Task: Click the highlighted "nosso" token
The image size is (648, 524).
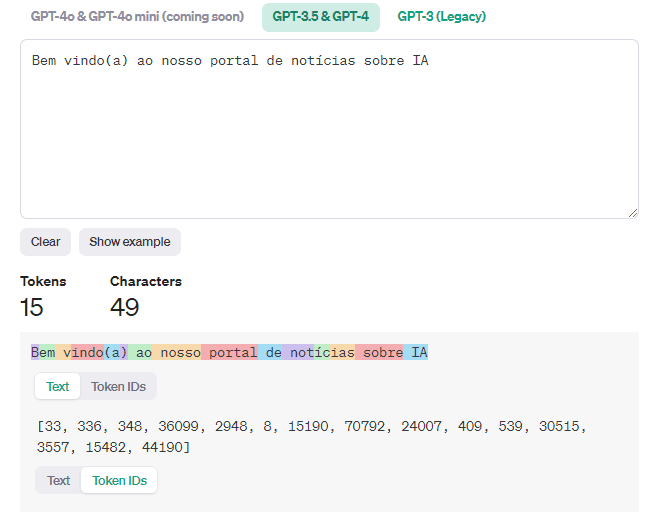Action: (180, 353)
